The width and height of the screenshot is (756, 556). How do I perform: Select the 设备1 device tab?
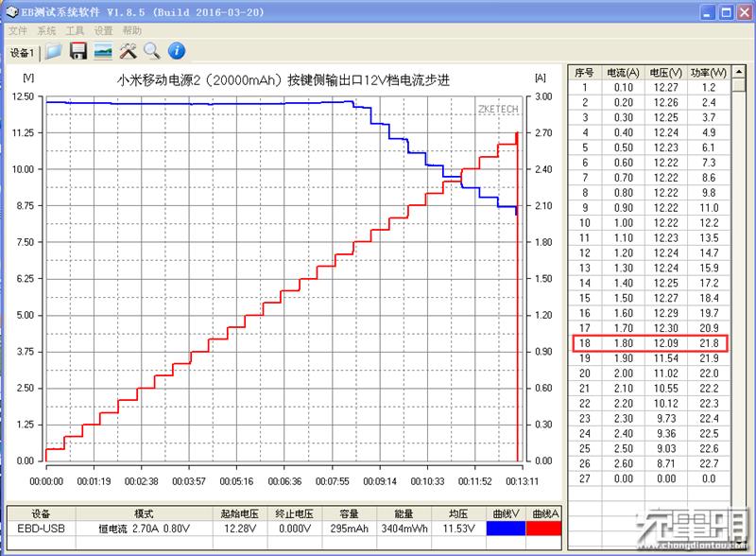click(22, 53)
